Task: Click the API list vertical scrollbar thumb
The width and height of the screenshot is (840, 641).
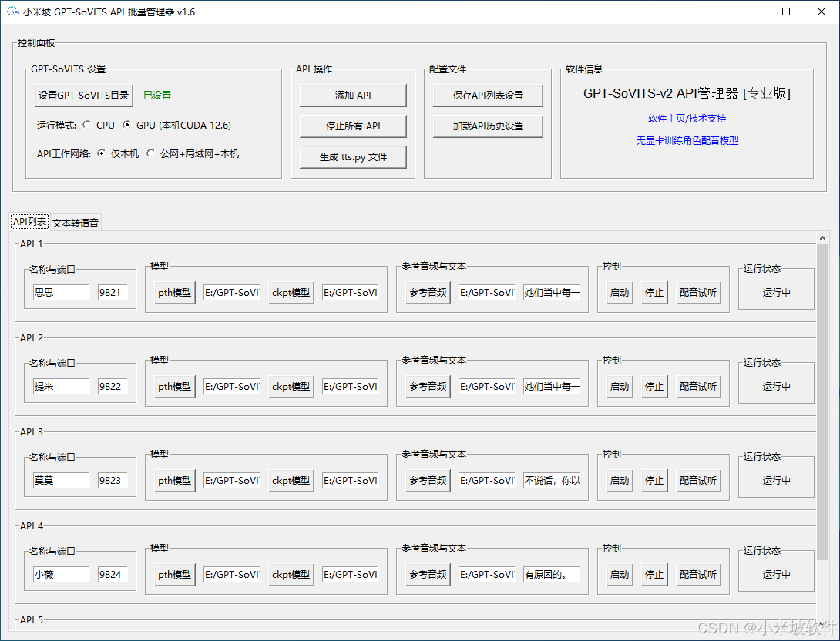Action: [x=822, y=401]
